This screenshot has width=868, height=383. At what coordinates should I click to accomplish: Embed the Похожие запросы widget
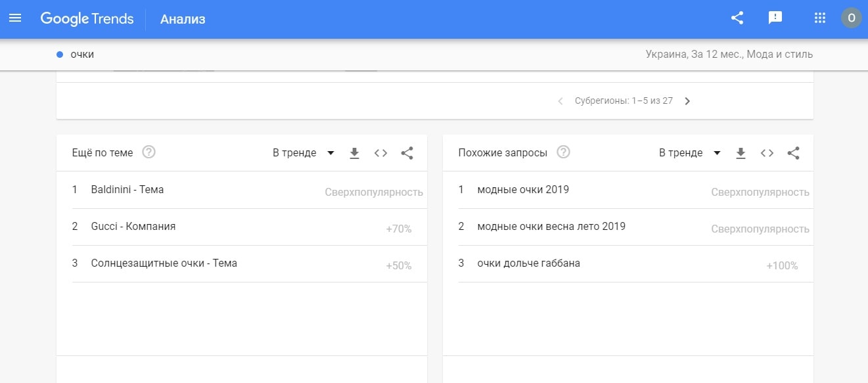[x=767, y=153]
